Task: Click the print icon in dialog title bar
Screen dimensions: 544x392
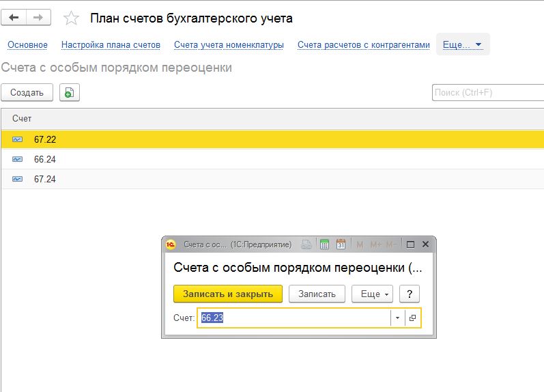Action: pyautogui.click(x=307, y=244)
